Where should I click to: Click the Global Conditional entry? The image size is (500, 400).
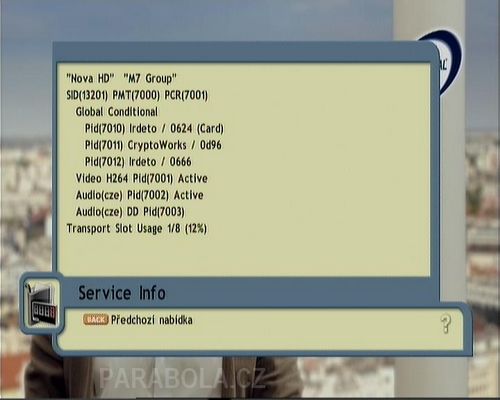coord(117,112)
